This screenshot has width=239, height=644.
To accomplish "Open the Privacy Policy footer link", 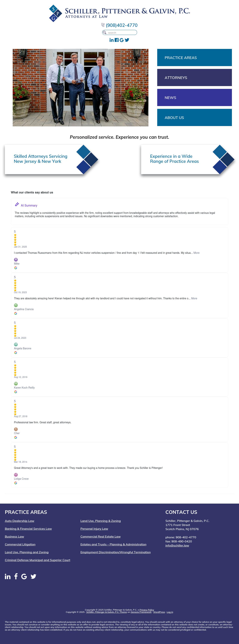I will pos(147,610).
